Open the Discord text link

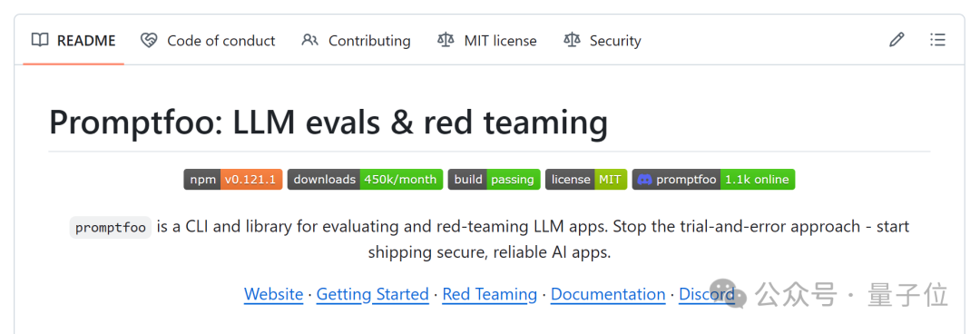pyautogui.click(x=707, y=294)
